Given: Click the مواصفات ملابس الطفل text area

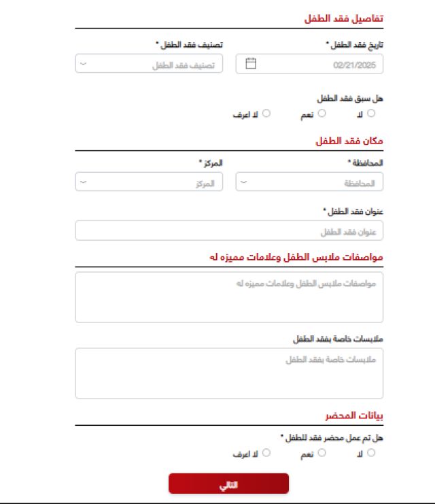Looking at the screenshot, I should point(229,297).
